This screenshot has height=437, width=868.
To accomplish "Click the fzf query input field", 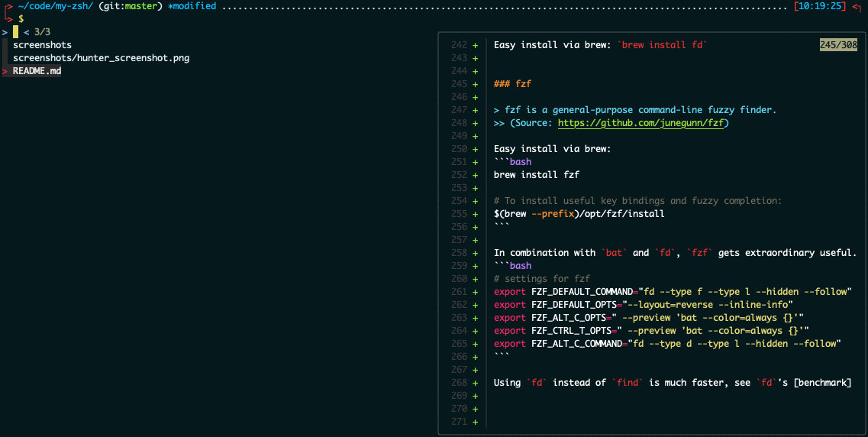I will (15, 32).
